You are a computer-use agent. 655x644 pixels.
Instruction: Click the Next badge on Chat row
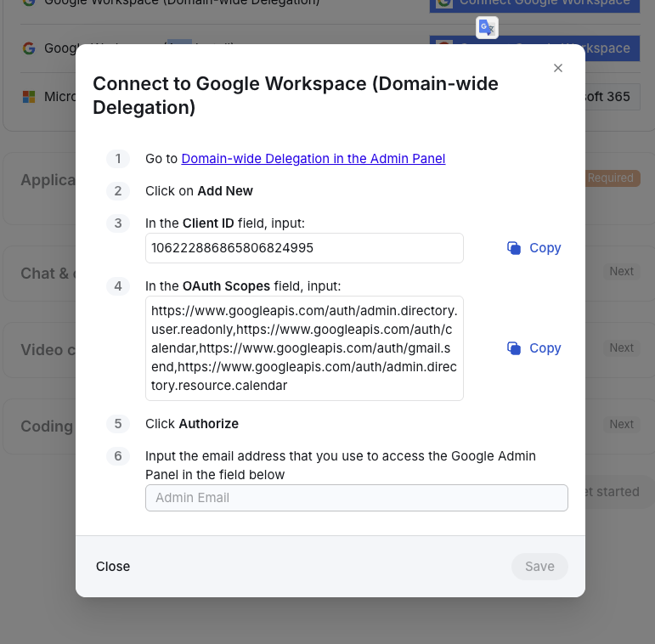coord(621,272)
